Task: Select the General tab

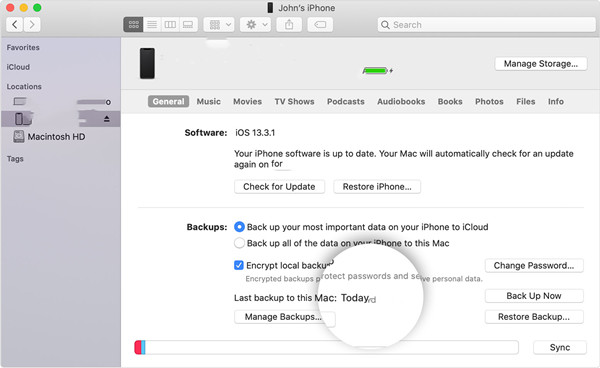Action: click(x=168, y=101)
